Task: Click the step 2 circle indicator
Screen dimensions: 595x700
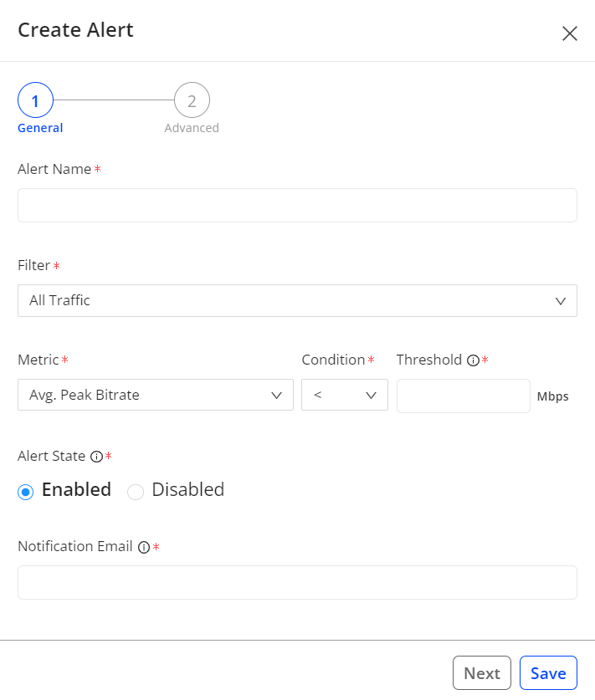Action: pyautogui.click(x=192, y=101)
